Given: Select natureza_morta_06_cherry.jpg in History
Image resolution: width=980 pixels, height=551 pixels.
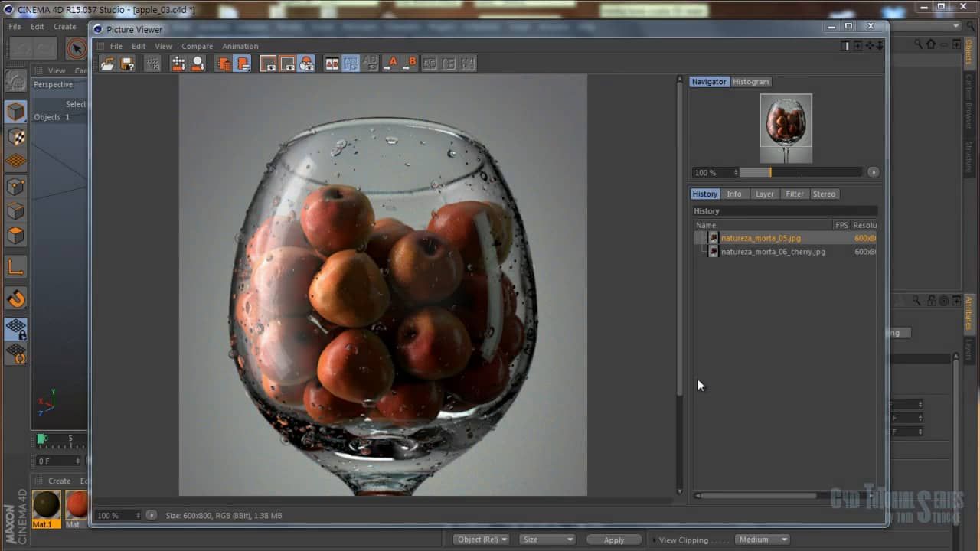Looking at the screenshot, I should (x=773, y=252).
